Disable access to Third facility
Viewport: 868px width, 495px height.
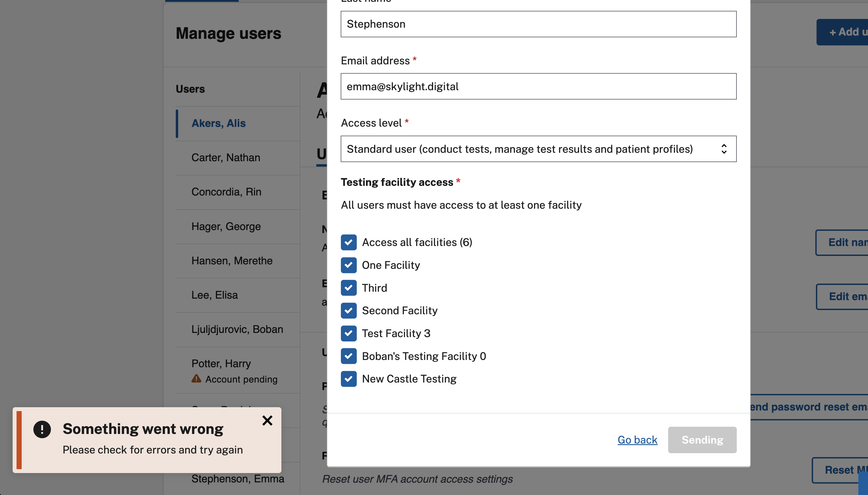(349, 287)
